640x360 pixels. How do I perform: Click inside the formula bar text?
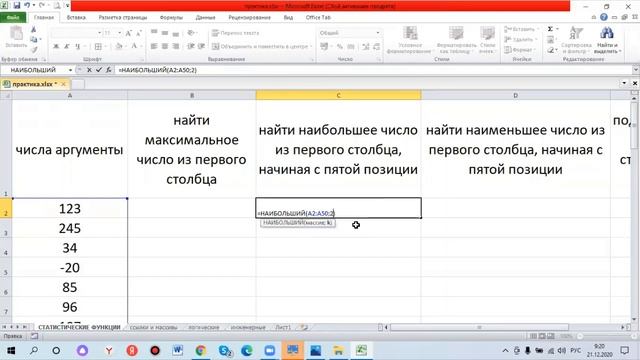[x=158, y=70]
